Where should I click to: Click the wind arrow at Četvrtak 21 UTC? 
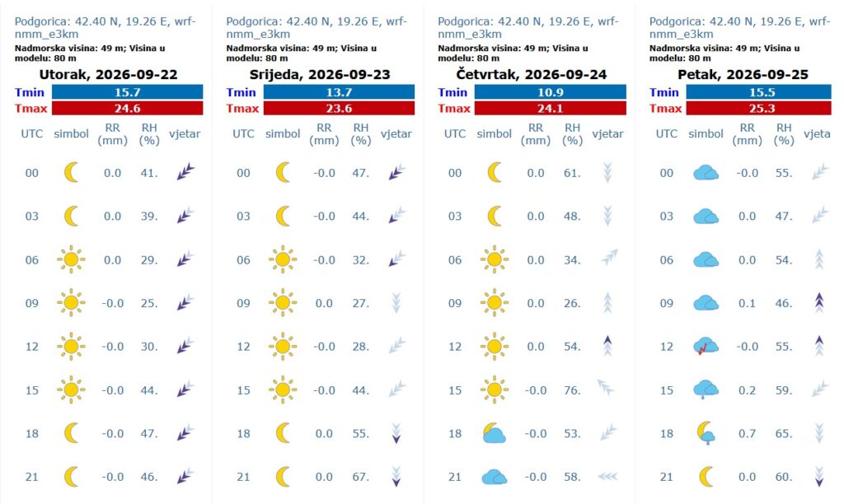[607, 477]
